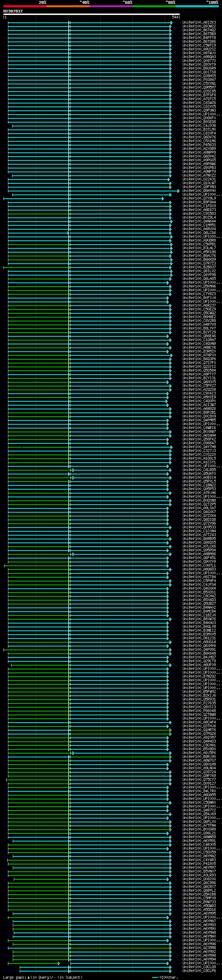
Task: Click the query name AV387837
Action: pyautogui.click(x=13, y=11)
